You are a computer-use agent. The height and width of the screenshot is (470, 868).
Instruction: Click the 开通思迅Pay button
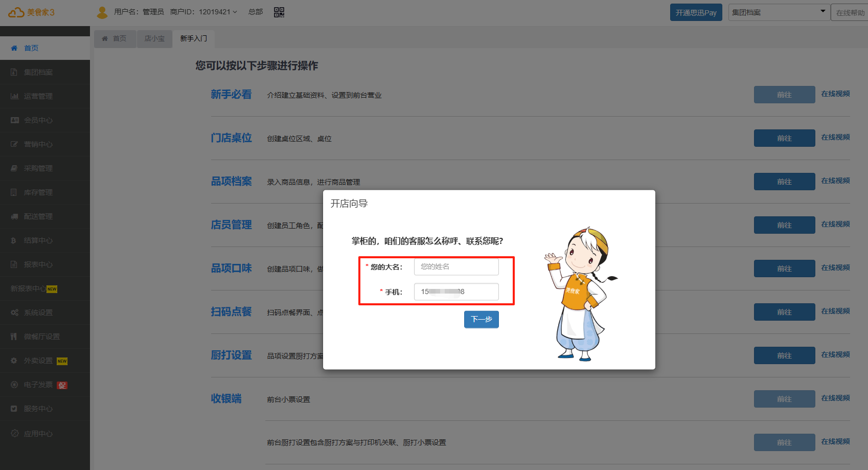(696, 12)
